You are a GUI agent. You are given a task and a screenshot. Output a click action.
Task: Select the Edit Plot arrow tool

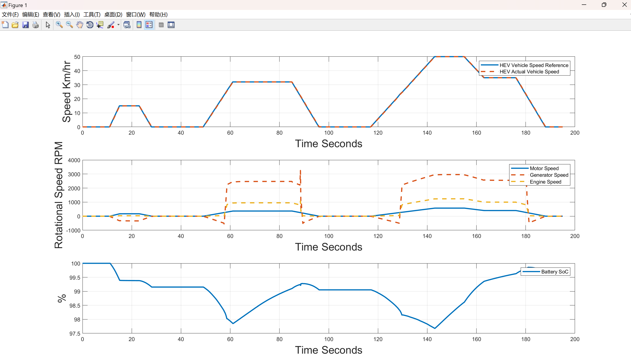(48, 24)
